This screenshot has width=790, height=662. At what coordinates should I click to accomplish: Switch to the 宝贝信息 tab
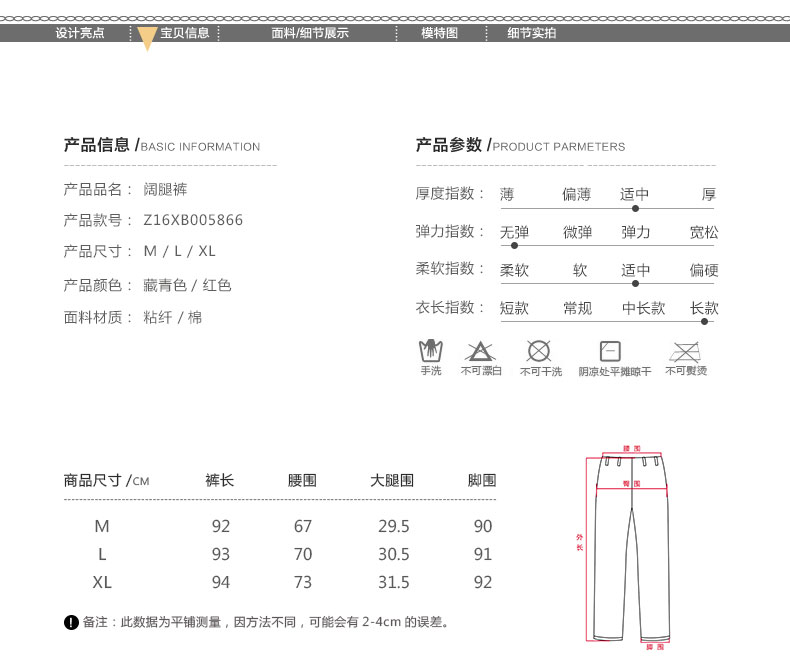point(185,33)
